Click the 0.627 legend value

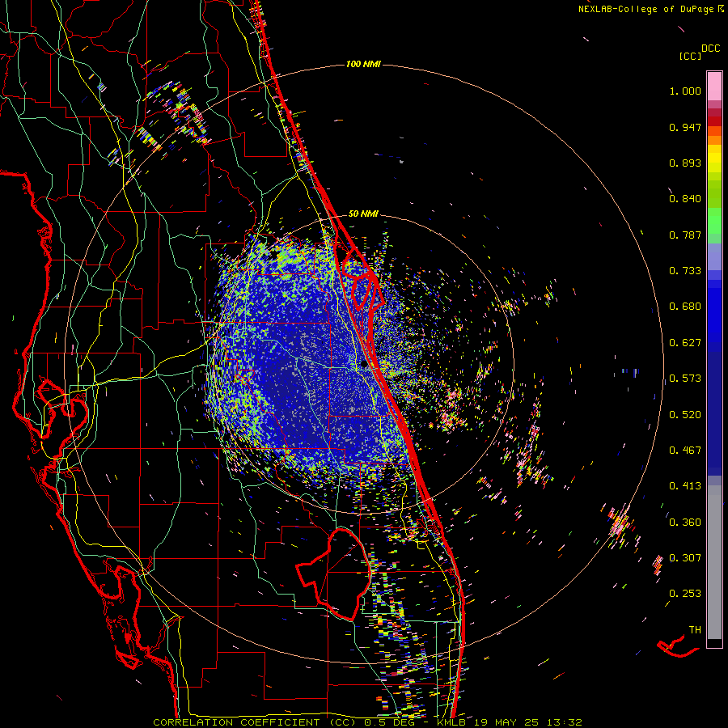click(685, 343)
